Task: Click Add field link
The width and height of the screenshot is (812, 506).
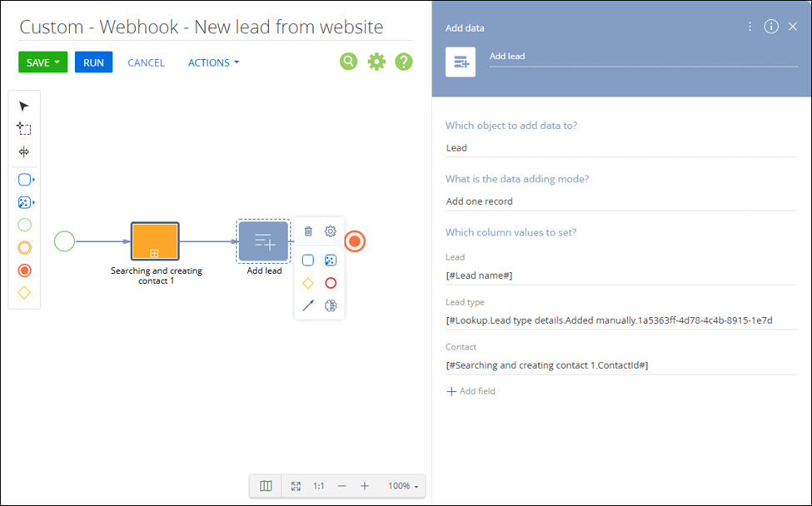Action: 471,391
